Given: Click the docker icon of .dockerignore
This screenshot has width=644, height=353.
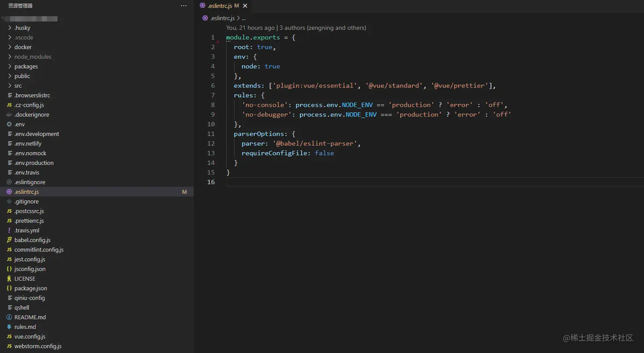Looking at the screenshot, I should pos(10,114).
